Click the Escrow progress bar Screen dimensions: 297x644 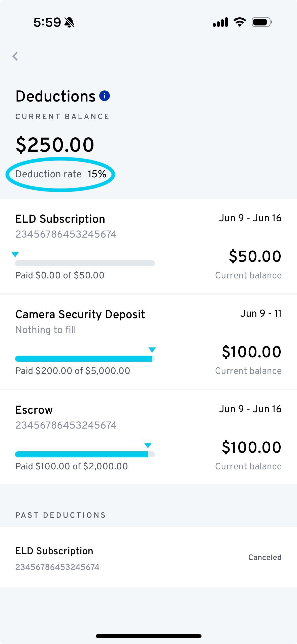pyautogui.click(x=85, y=454)
